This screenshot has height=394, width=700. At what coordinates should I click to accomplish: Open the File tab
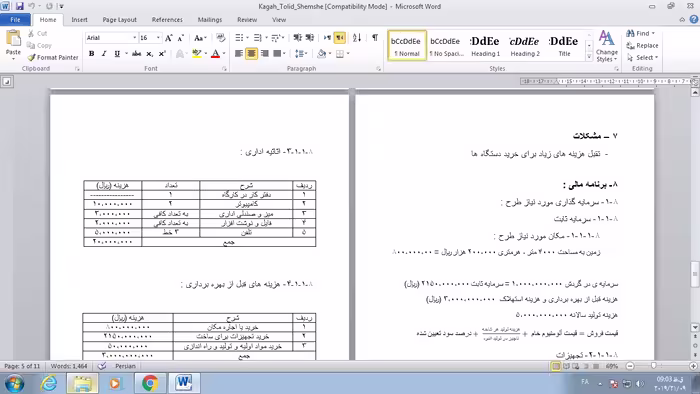pyautogui.click(x=15, y=20)
